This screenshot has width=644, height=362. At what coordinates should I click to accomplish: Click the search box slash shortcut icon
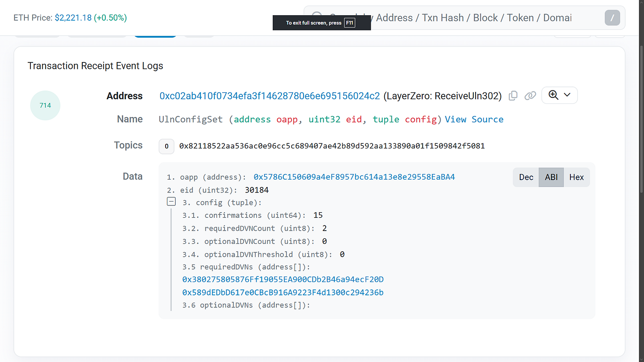pos(612,18)
